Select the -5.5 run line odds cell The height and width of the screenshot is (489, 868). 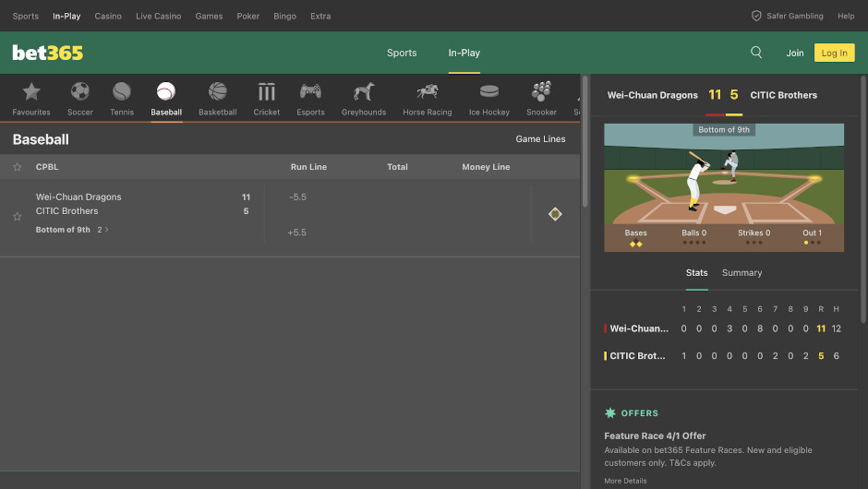298,197
